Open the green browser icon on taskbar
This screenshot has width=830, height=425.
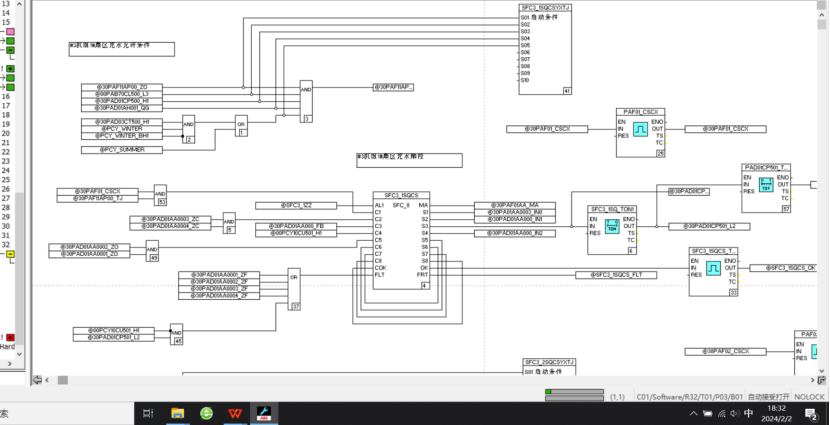pyautogui.click(x=206, y=413)
